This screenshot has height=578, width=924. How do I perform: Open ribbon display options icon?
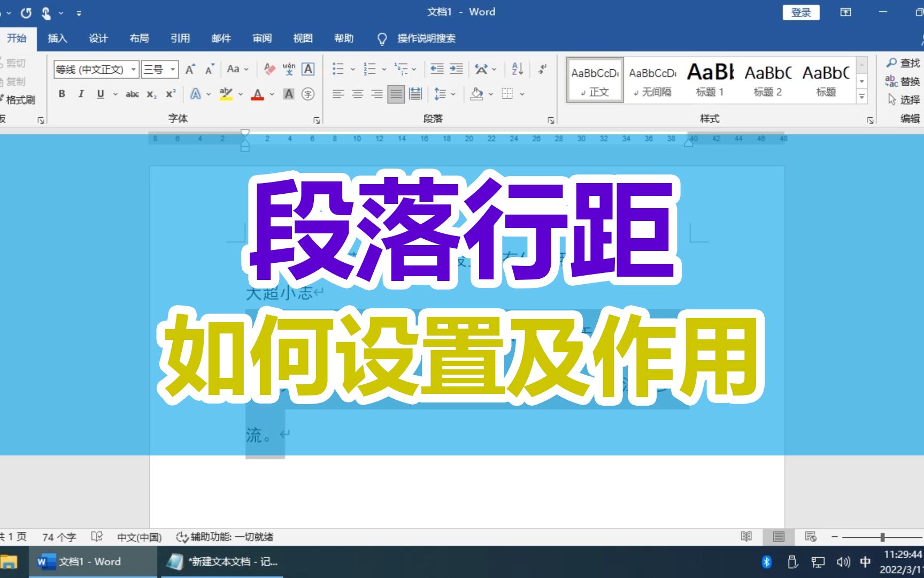(x=845, y=12)
